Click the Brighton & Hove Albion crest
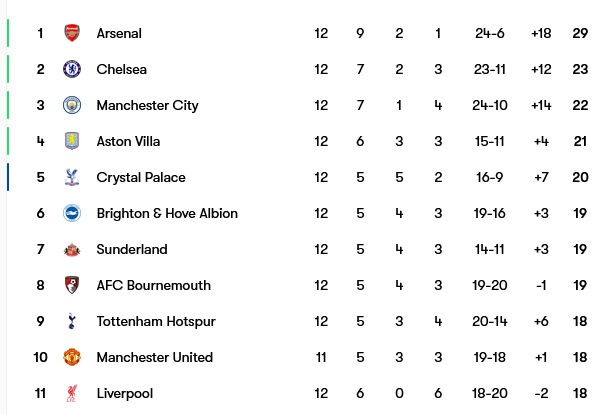 tap(71, 213)
